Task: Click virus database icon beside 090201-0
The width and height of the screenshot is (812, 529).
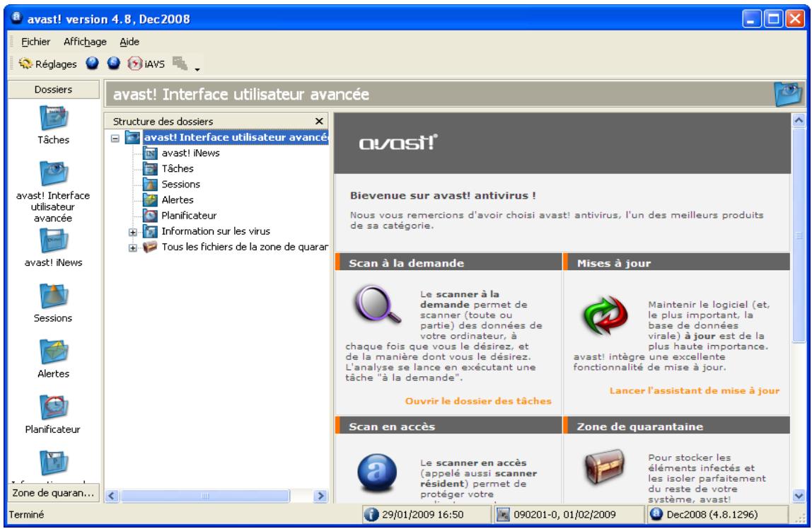Action: click(x=503, y=515)
